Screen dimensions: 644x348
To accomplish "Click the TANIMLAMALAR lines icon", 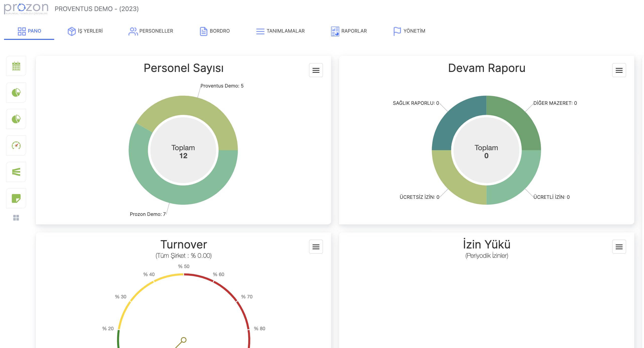I will tap(260, 31).
